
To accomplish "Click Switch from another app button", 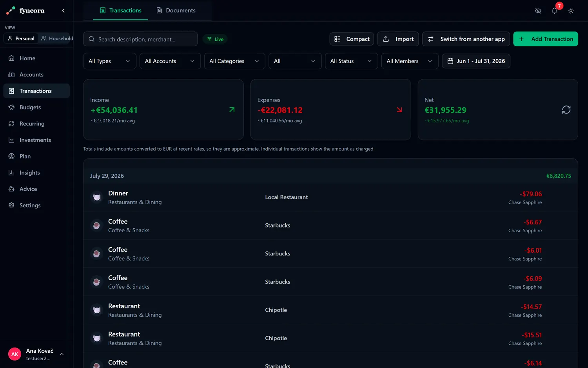I will coord(466,39).
